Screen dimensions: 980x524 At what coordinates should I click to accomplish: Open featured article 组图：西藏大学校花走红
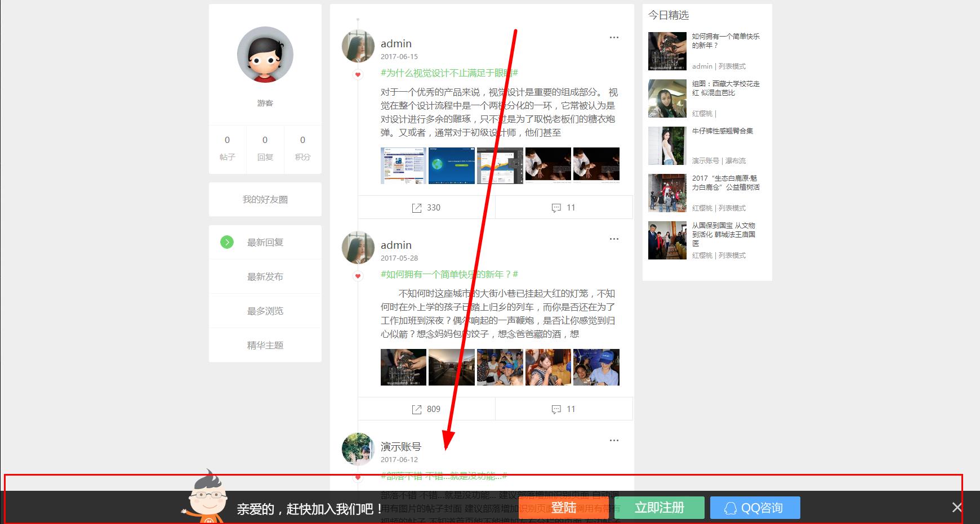coord(726,88)
